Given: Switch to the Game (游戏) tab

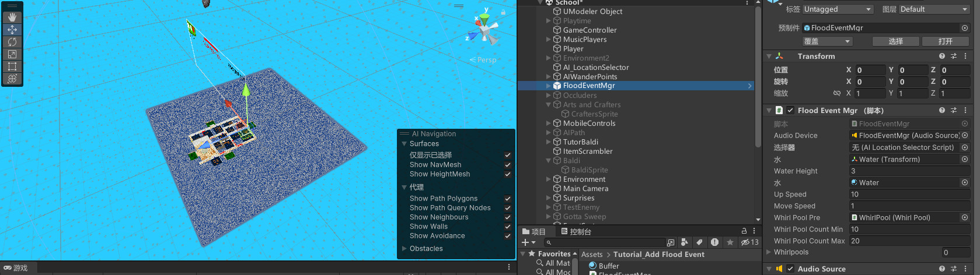Looking at the screenshot, I should click(x=15, y=268).
